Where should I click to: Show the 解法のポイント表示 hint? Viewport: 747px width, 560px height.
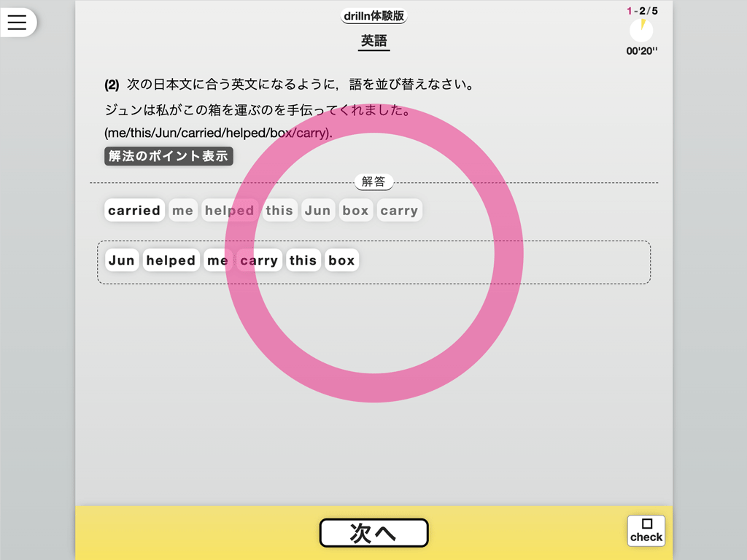169,156
